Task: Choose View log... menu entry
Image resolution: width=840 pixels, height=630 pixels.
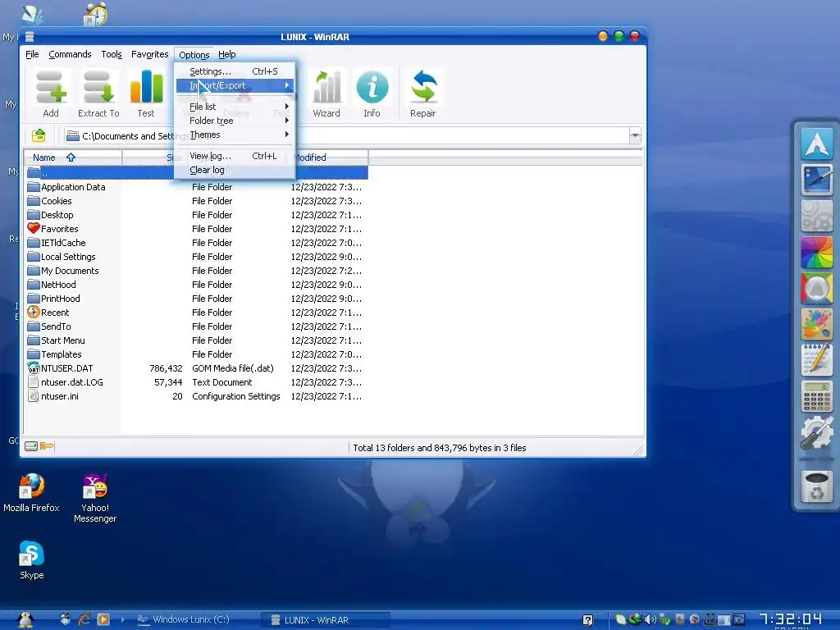Action: pyautogui.click(x=235, y=156)
